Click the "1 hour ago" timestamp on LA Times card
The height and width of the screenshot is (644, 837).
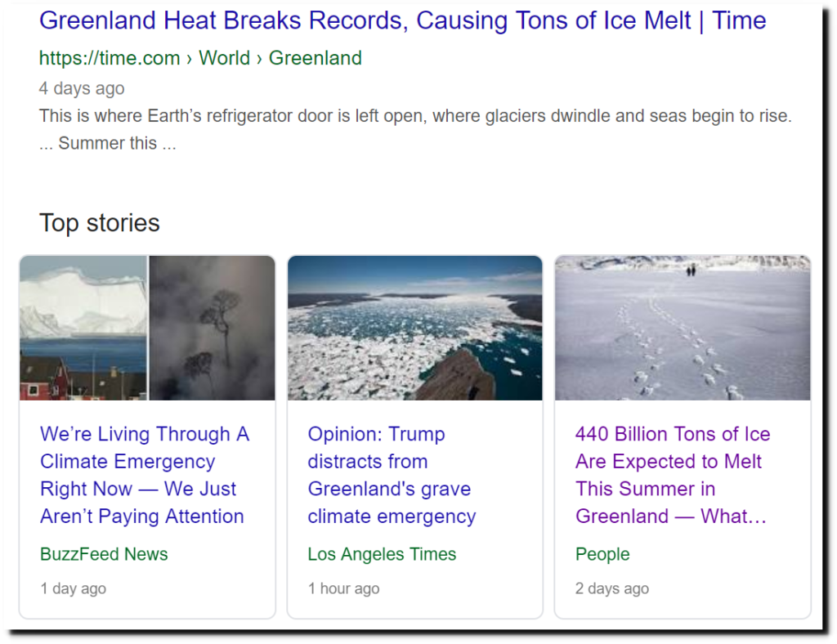[x=343, y=588]
